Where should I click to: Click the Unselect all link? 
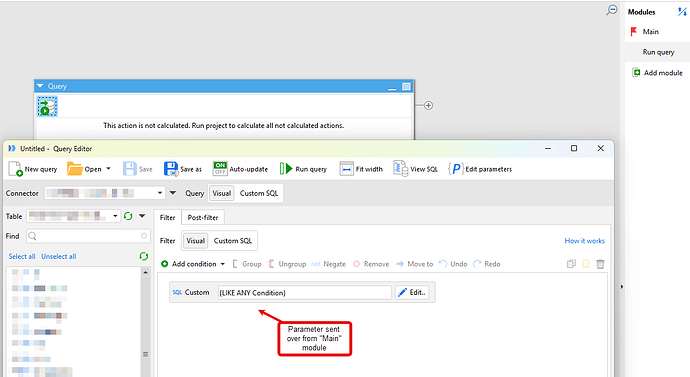59,256
